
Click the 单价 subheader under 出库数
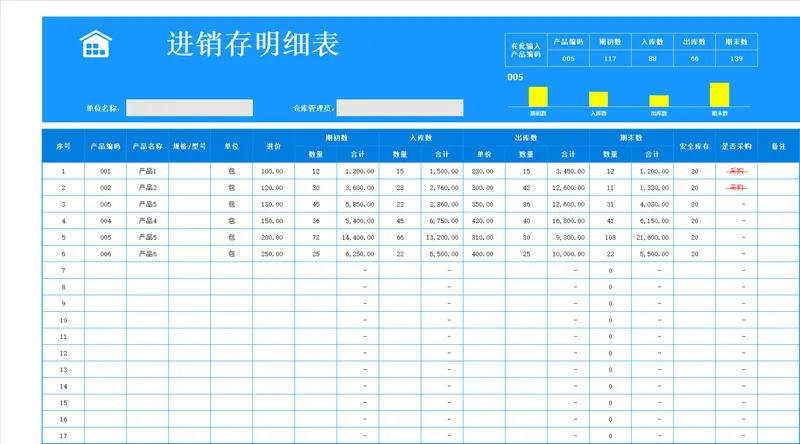click(484, 154)
